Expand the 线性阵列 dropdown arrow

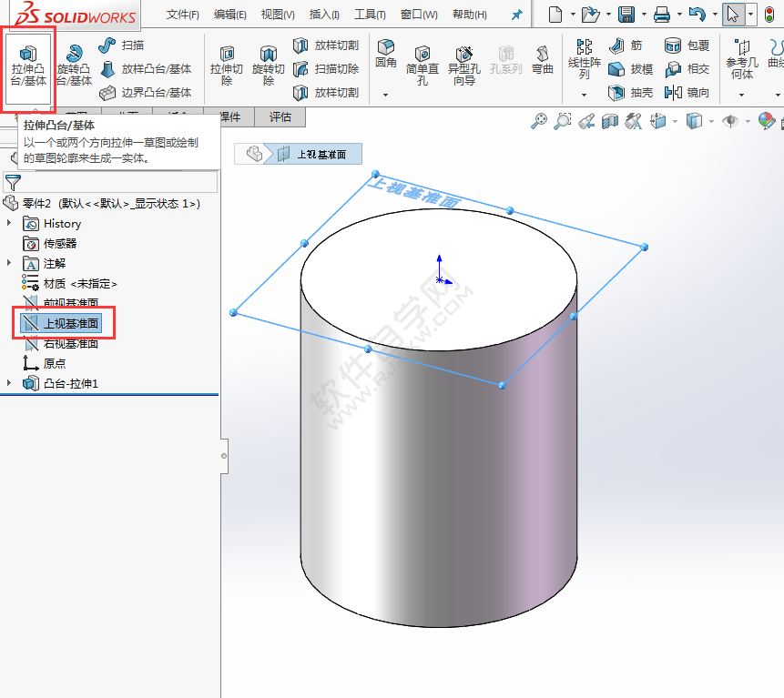tap(583, 95)
